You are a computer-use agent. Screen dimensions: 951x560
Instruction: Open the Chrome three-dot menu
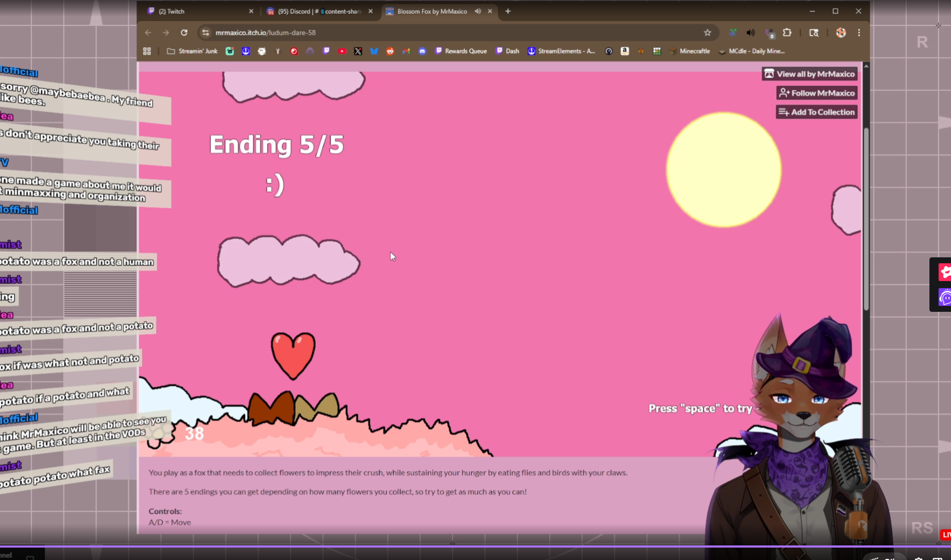pos(859,33)
